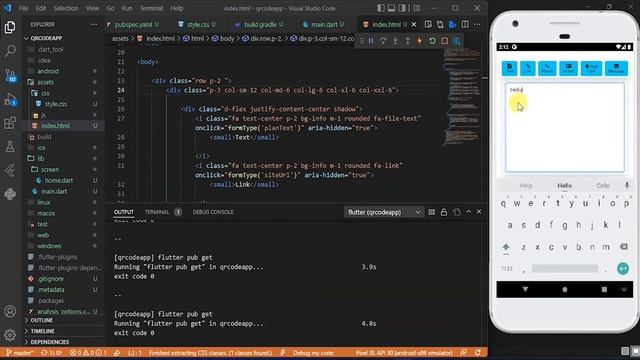Collapse the screen folder
The image size is (640, 360).
[x=63, y=169]
